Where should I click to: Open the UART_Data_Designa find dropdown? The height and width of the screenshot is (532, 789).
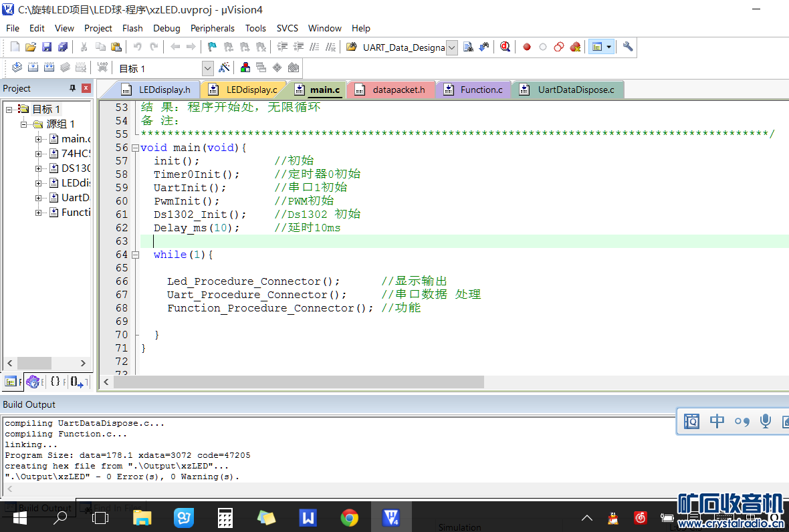click(451, 47)
